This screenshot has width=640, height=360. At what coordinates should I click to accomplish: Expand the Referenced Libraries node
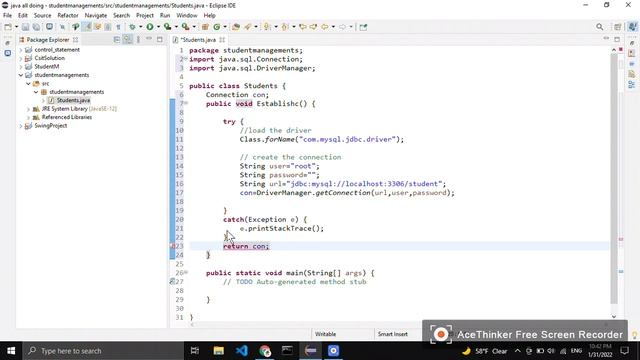pos(29,117)
